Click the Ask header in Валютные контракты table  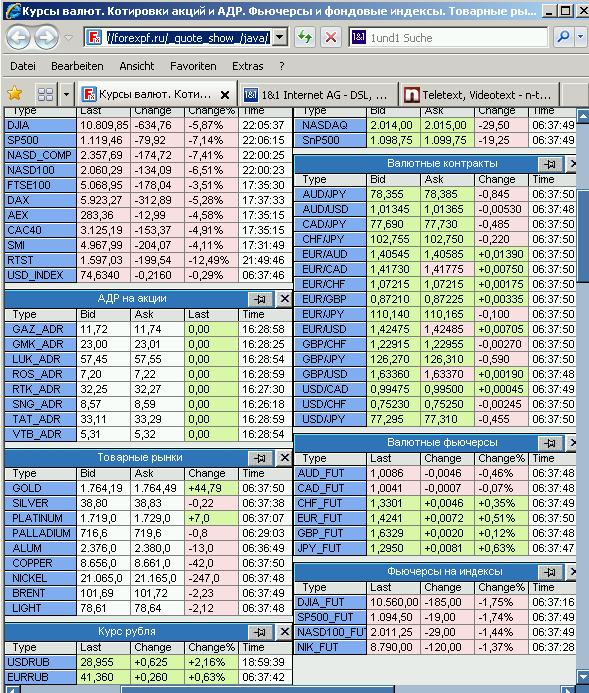point(446,179)
